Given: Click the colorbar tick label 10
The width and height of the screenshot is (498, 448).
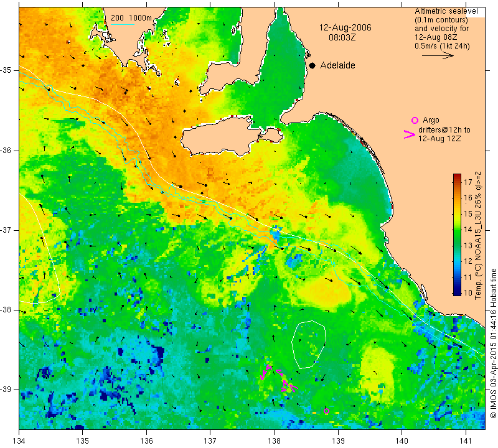Looking at the screenshot, I should (x=468, y=292).
